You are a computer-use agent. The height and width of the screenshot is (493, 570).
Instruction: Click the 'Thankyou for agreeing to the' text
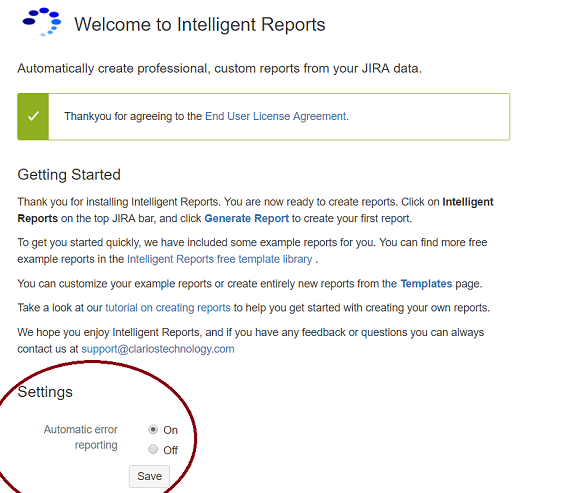click(x=133, y=116)
